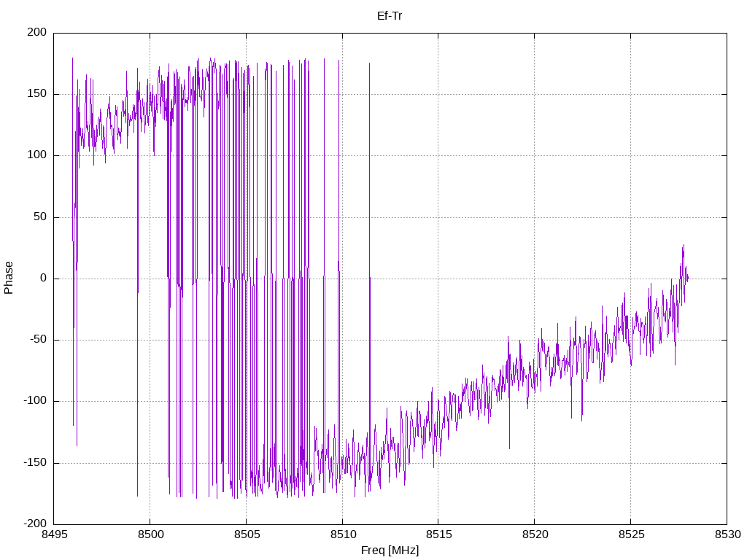Click the y-axis tick value -150
The image size is (747, 560).
click(x=35, y=462)
